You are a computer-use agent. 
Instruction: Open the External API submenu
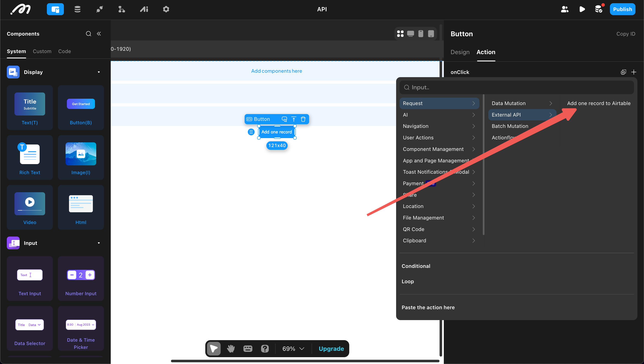(522, 115)
